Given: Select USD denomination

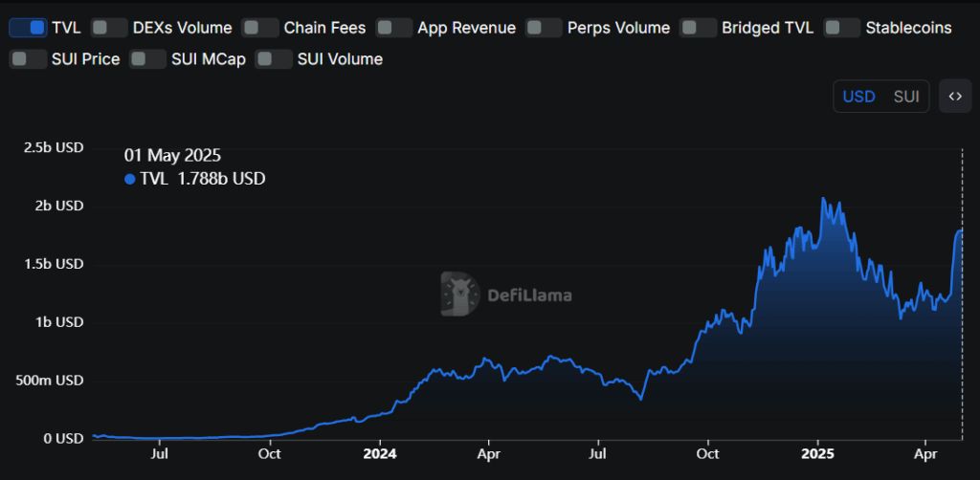Looking at the screenshot, I should (x=858, y=97).
